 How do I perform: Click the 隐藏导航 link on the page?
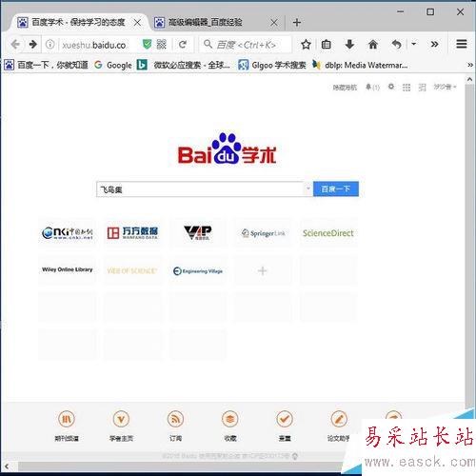click(x=345, y=88)
